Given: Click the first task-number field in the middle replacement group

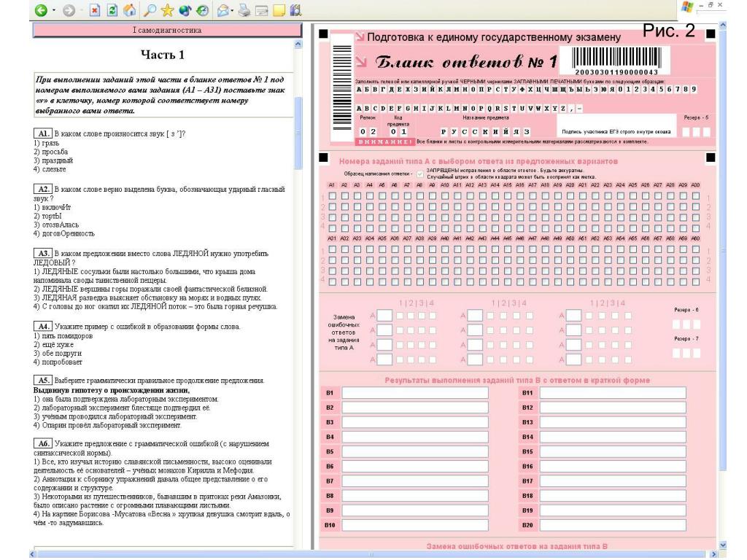Looking at the screenshot, I should pyautogui.click(x=475, y=316).
